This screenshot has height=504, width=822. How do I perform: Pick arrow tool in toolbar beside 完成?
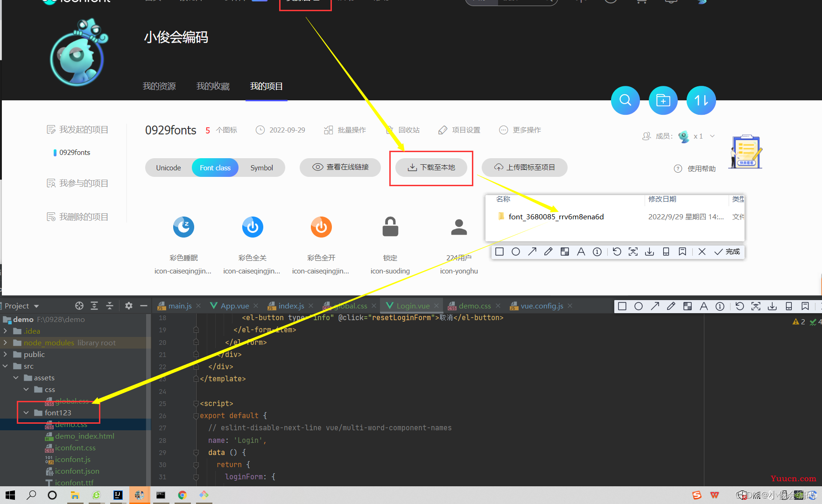532,252
